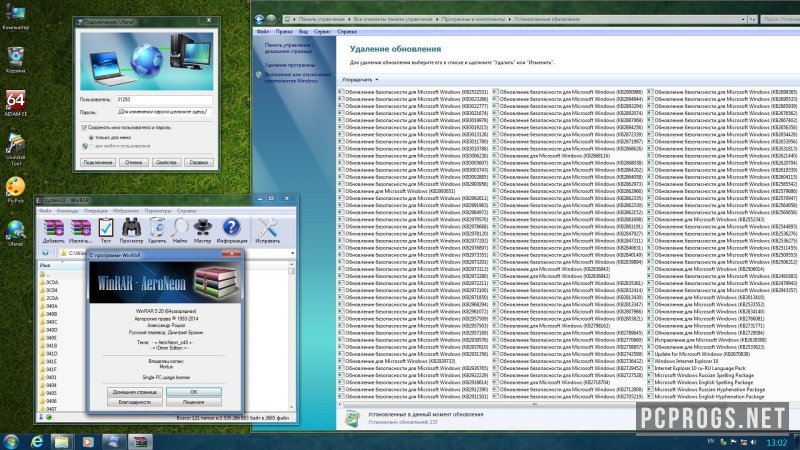Open the WinRAR Справка menu
The width and height of the screenshot is (800, 450).
[186, 211]
